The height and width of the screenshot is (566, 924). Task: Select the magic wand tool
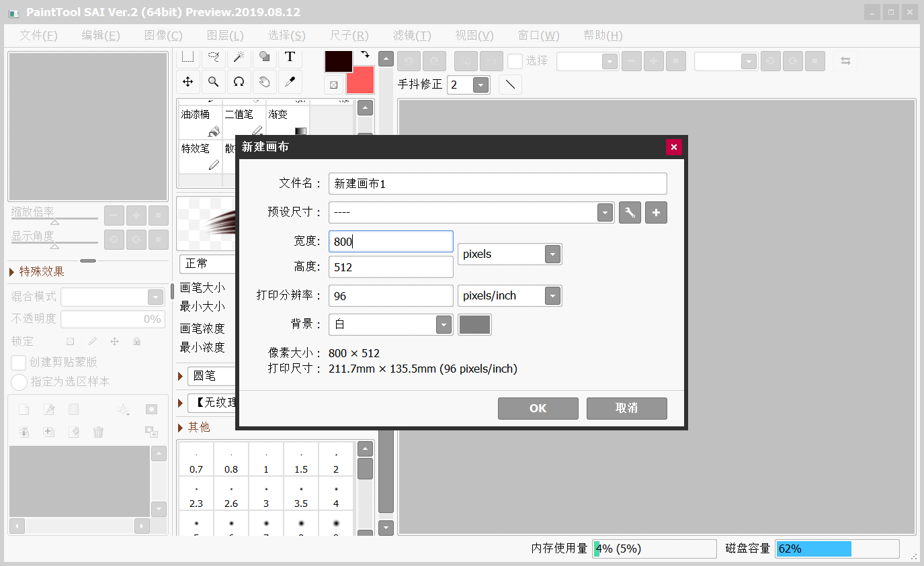coord(239,58)
